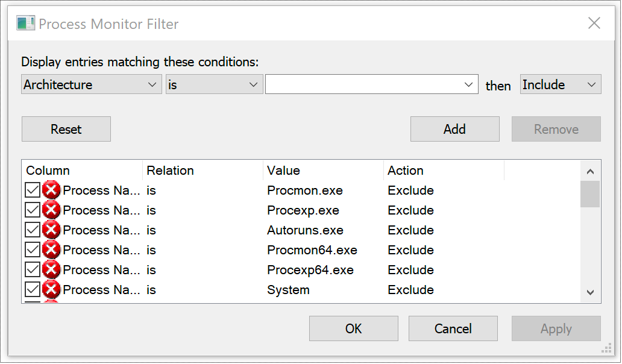Click the filter list scroll up arrow

pyautogui.click(x=590, y=171)
